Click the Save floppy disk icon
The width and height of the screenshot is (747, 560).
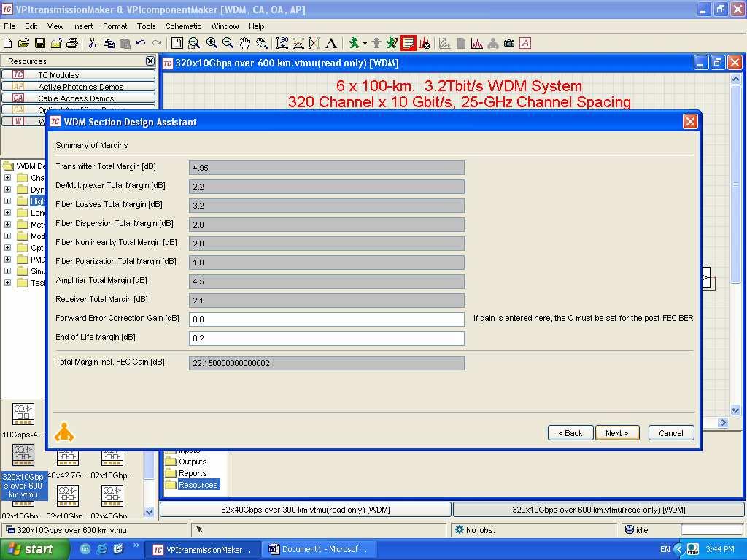pos(40,43)
